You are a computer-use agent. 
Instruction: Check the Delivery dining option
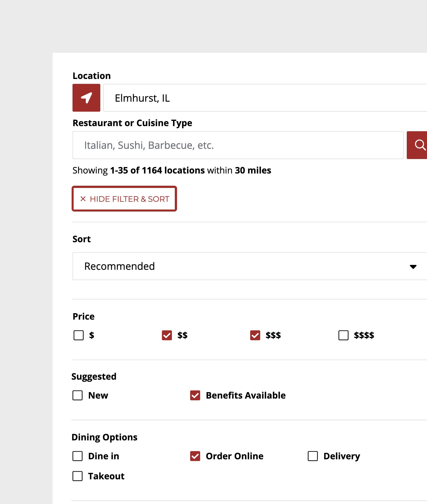click(312, 456)
